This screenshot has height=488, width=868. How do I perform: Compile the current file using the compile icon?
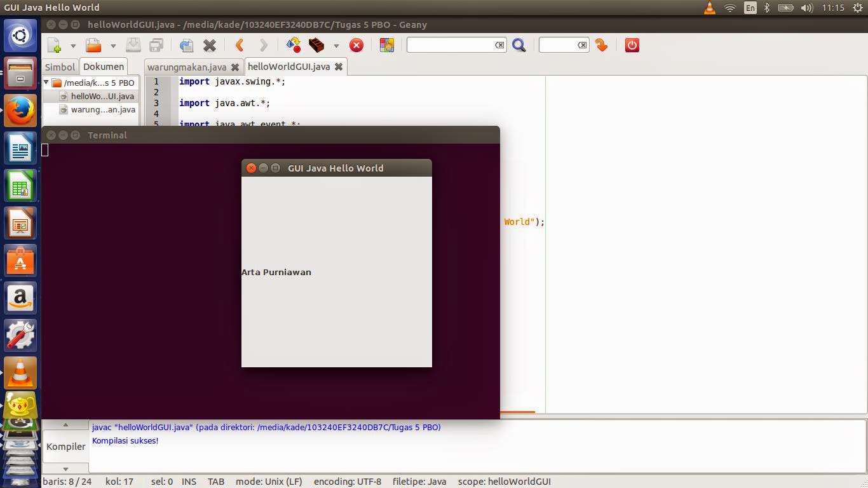coord(292,45)
